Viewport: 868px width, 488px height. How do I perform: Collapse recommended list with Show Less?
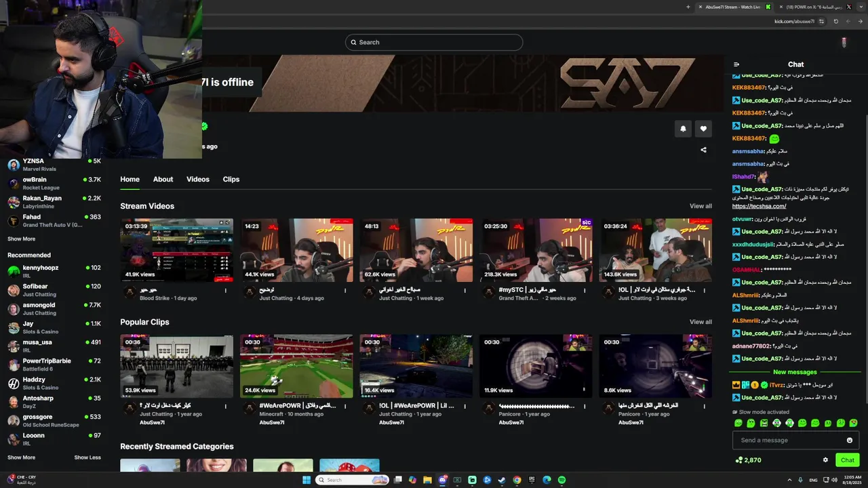click(87, 457)
